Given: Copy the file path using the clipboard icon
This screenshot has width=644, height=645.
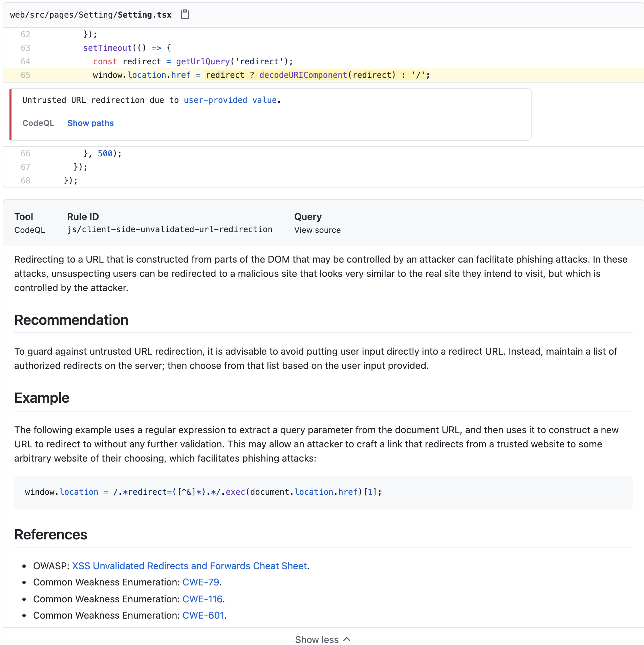Looking at the screenshot, I should pyautogui.click(x=185, y=14).
